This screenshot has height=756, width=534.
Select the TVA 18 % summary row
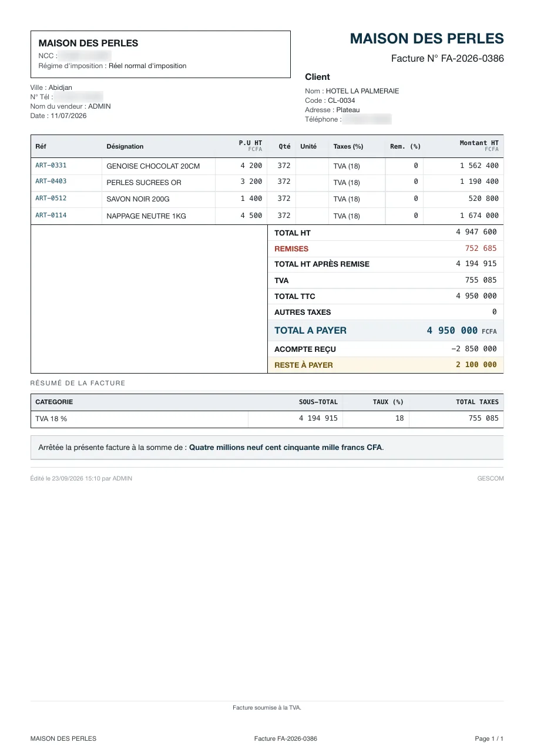[267, 419]
